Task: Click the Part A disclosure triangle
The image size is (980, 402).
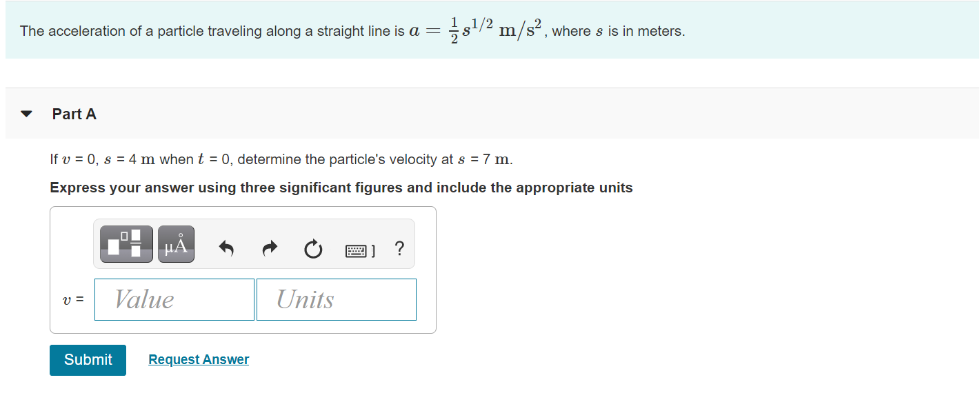Action: pyautogui.click(x=26, y=114)
